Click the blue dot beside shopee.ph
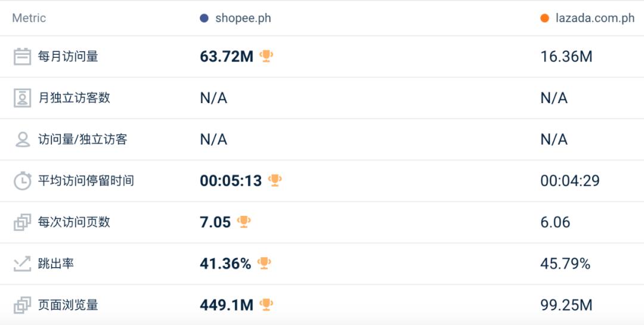This screenshot has height=325, width=644. [204, 18]
